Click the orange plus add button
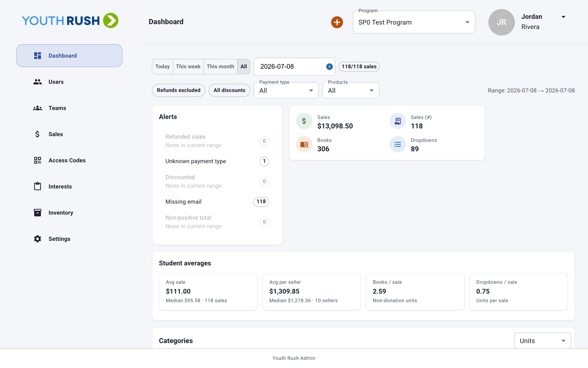 (337, 22)
